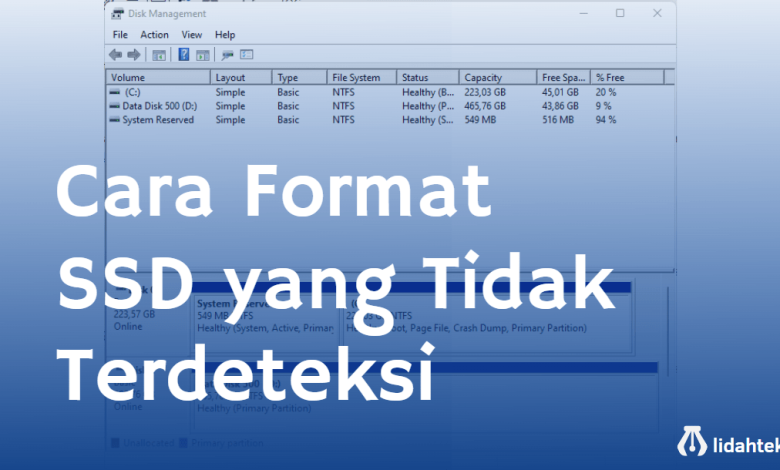Select the Healthy (Primary Partition) block in disk map
Image resolution: width=780 pixels, height=470 pixels.
click(x=426, y=398)
